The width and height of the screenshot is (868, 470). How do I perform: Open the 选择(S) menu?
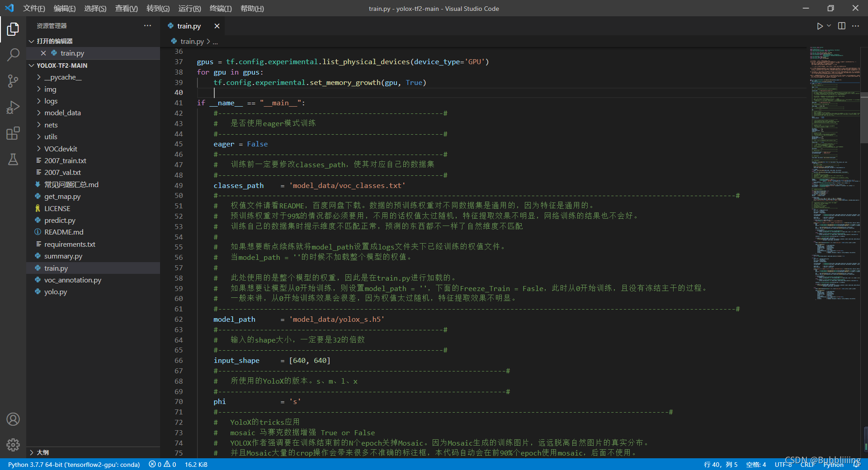click(x=95, y=9)
